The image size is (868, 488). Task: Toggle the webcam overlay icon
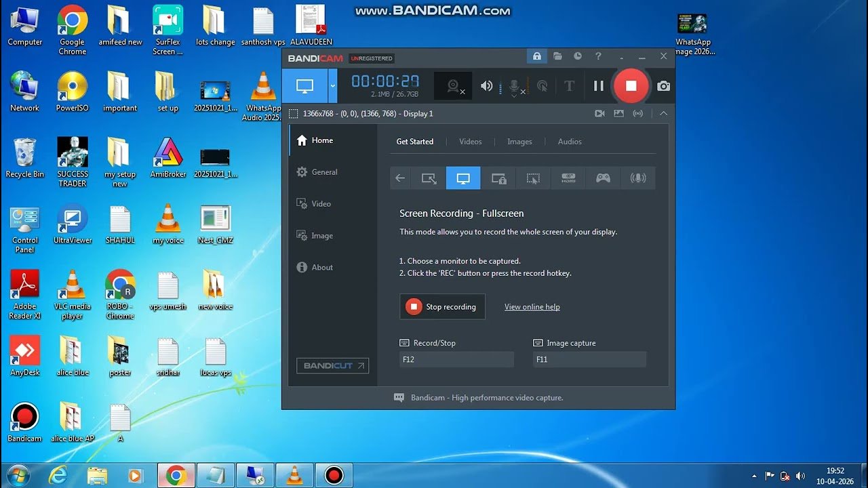tap(454, 86)
